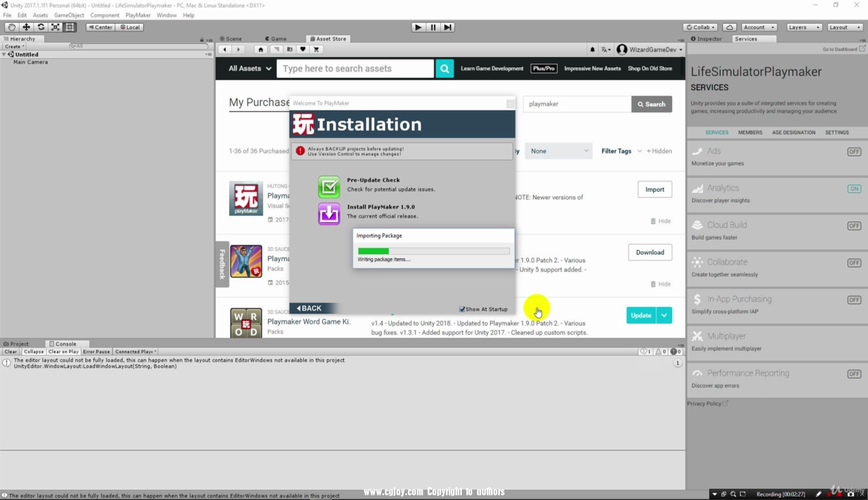Click the WizardGameDev profile avatar

[622, 49]
